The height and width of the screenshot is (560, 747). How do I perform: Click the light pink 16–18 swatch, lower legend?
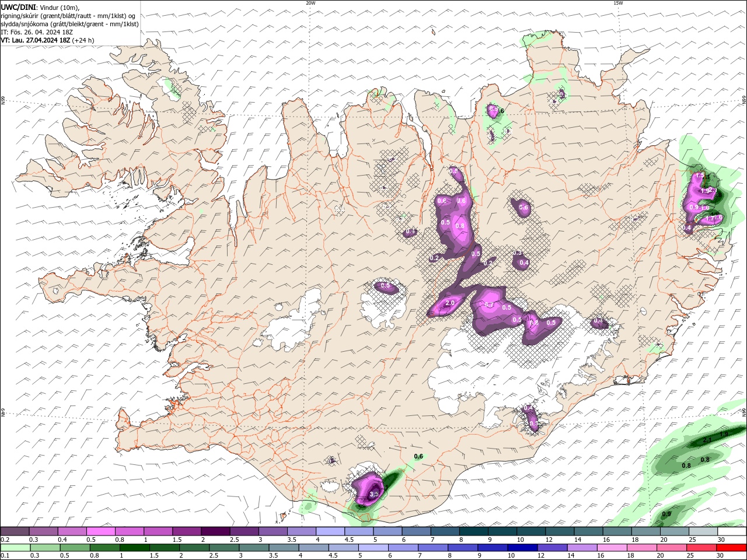click(611, 548)
